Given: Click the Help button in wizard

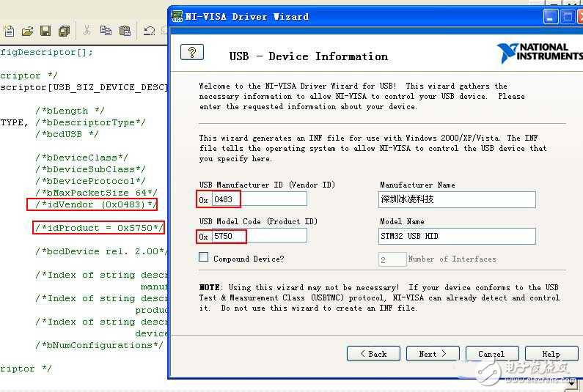Looking at the screenshot, I should (x=551, y=354).
